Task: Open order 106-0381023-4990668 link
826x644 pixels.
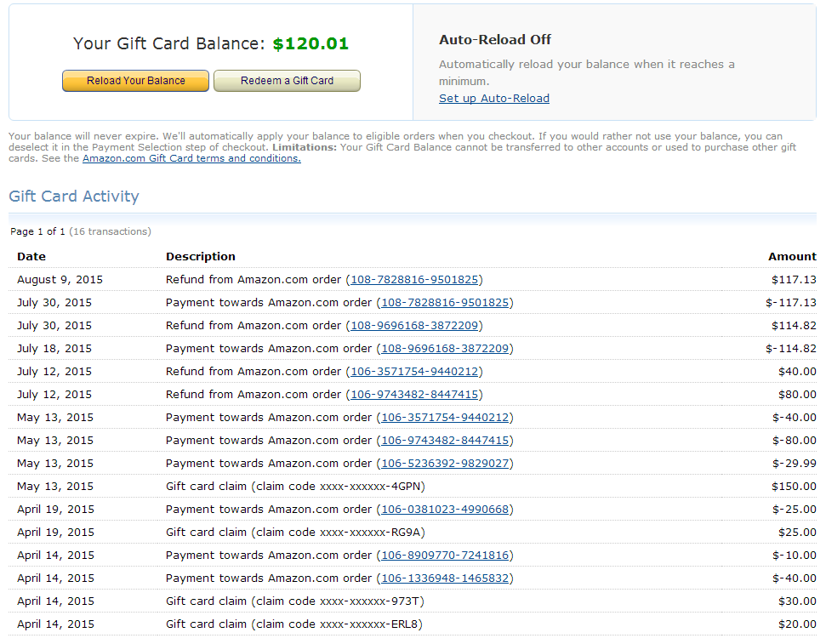Action: click(x=445, y=510)
